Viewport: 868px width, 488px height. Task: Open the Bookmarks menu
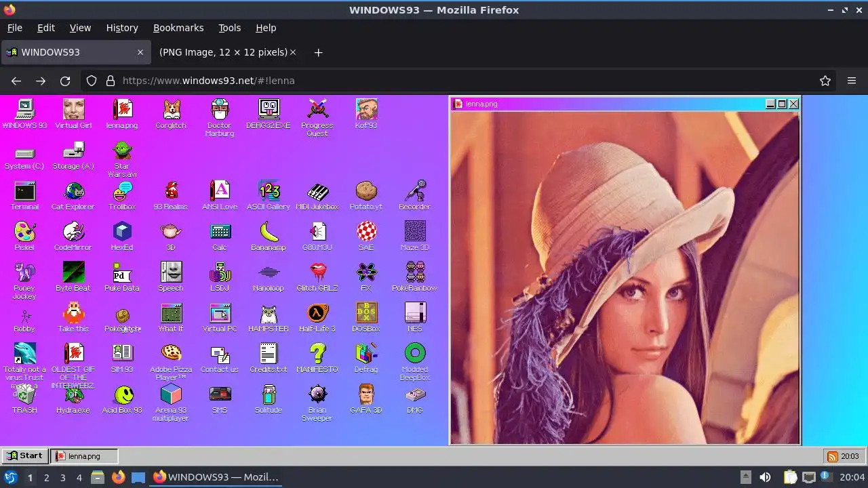pos(178,28)
